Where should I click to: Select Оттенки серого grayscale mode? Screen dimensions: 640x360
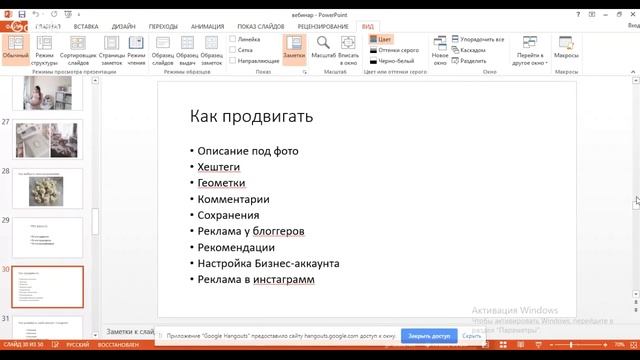tap(394, 50)
